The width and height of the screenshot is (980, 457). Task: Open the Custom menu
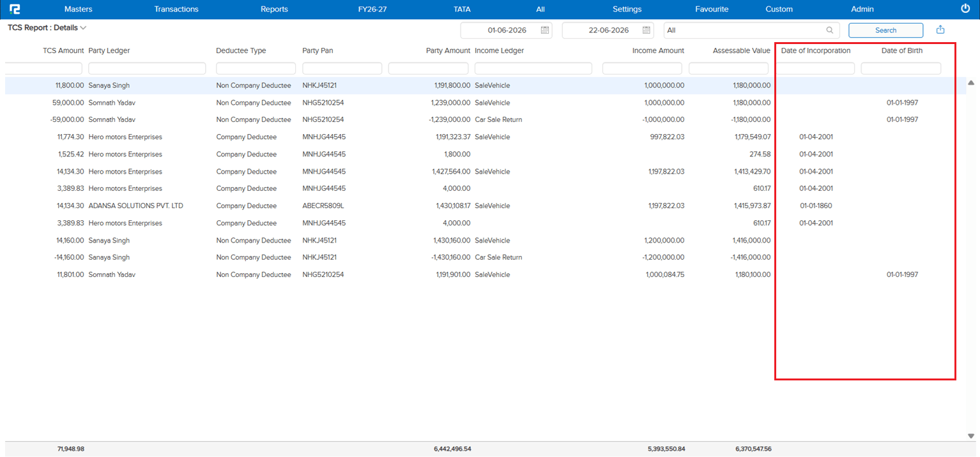click(x=779, y=9)
